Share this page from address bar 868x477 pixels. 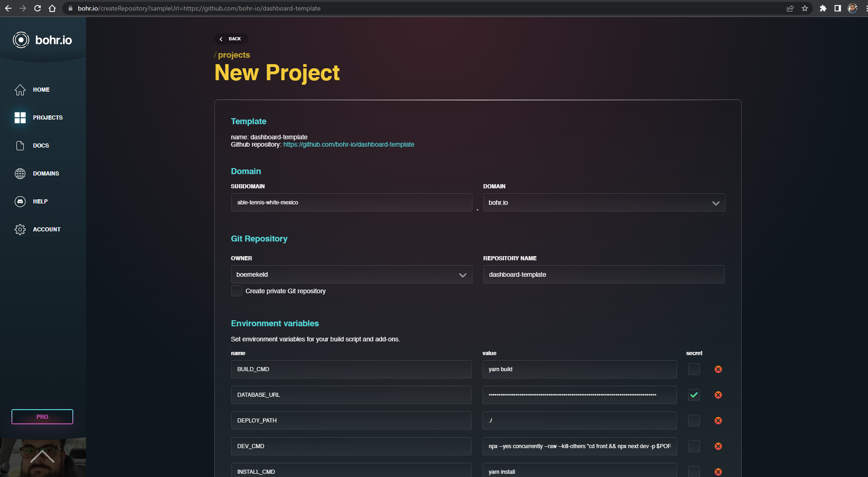click(790, 8)
